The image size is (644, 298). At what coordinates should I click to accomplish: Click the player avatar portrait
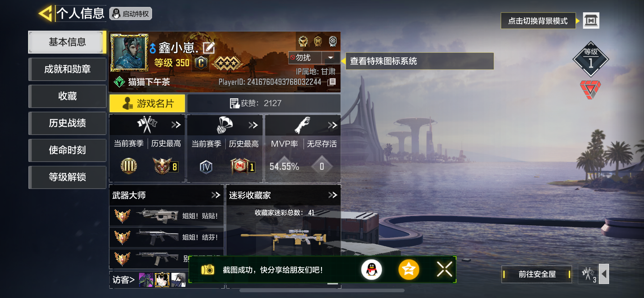click(x=129, y=53)
